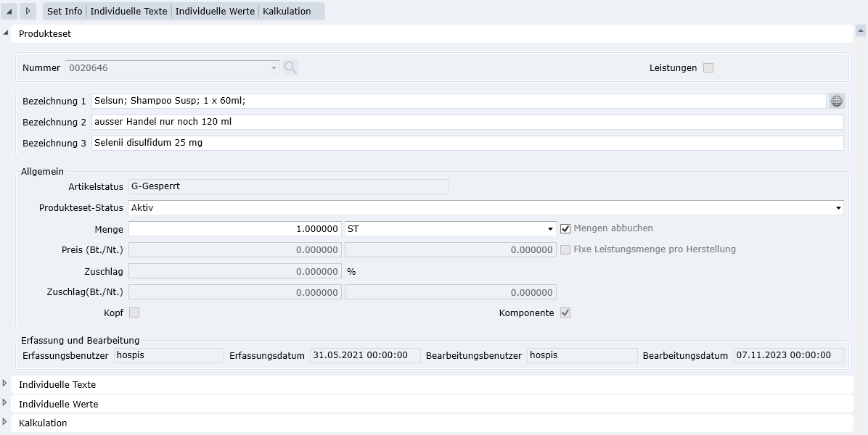The image size is (868, 435).
Task: Switch to the Kalkulation tab at top
Action: [x=287, y=12]
